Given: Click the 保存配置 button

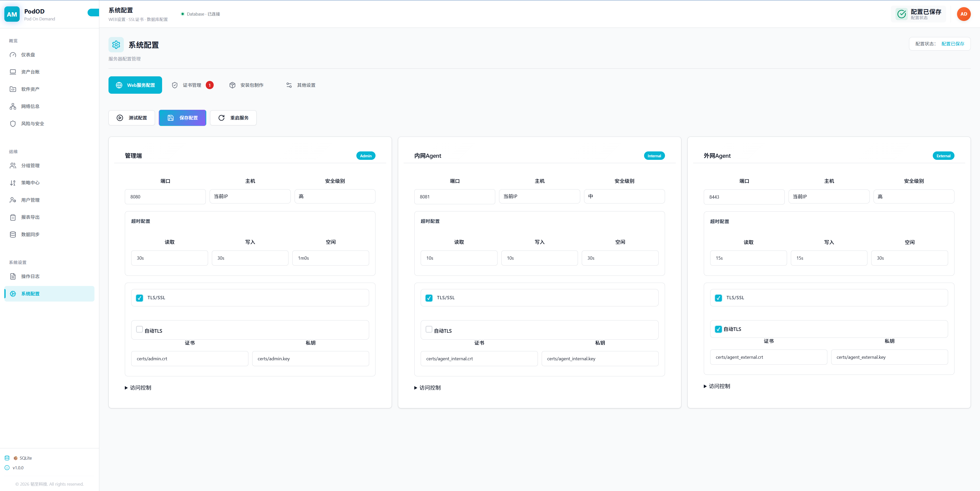Looking at the screenshot, I should pos(183,118).
